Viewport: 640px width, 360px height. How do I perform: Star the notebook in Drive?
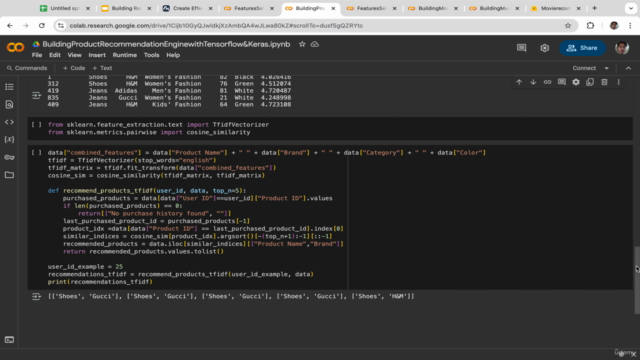point(302,44)
